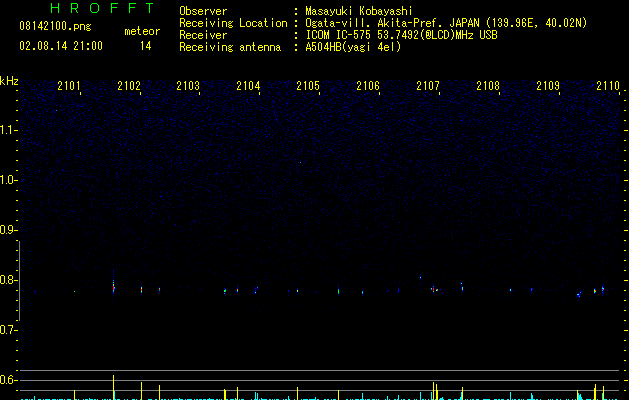Select observer name Masayuki Kobayashi
The height and width of the screenshot is (400, 629).
coord(358,11)
